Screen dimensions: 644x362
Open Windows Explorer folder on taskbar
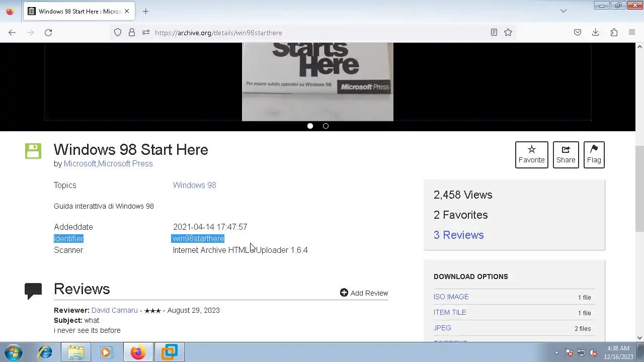[x=76, y=352]
